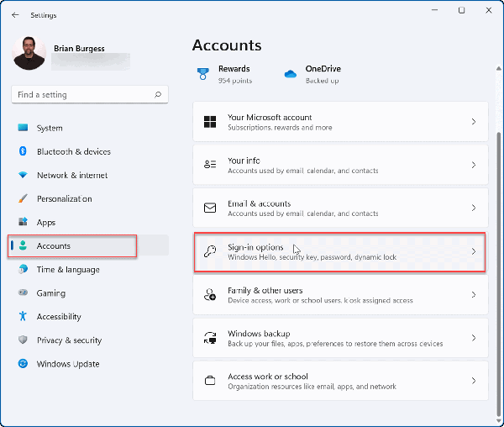The height and width of the screenshot is (427, 504).
Task: Click the Rewards medal icon
Action: click(x=202, y=74)
